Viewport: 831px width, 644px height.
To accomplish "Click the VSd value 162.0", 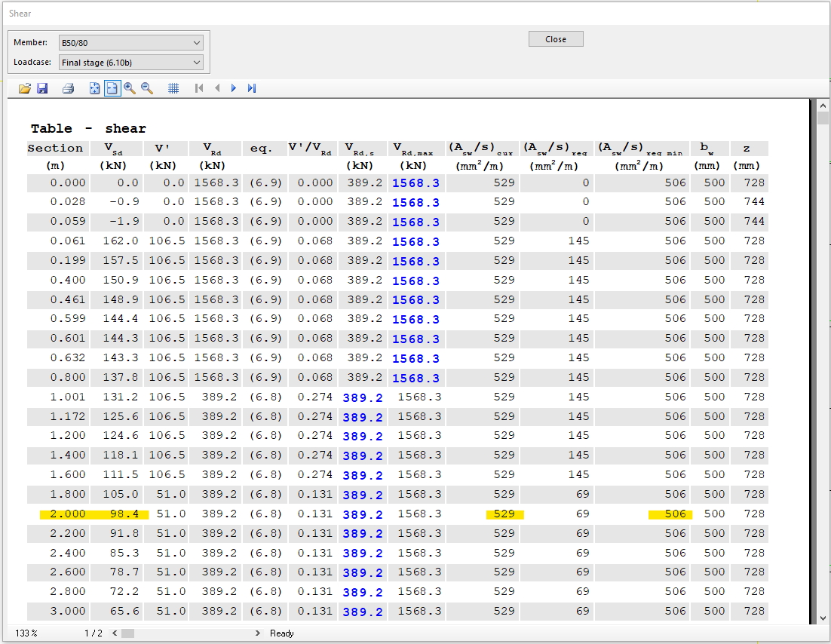I will pyautogui.click(x=121, y=241).
